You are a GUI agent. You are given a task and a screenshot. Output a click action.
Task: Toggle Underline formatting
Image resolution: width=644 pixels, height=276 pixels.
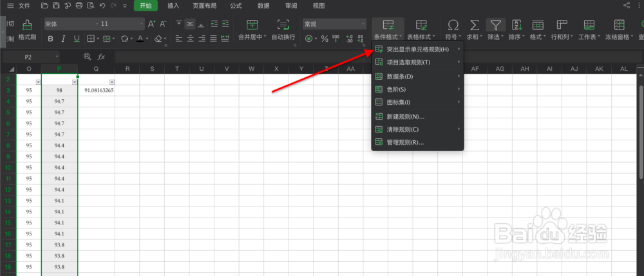[77, 39]
